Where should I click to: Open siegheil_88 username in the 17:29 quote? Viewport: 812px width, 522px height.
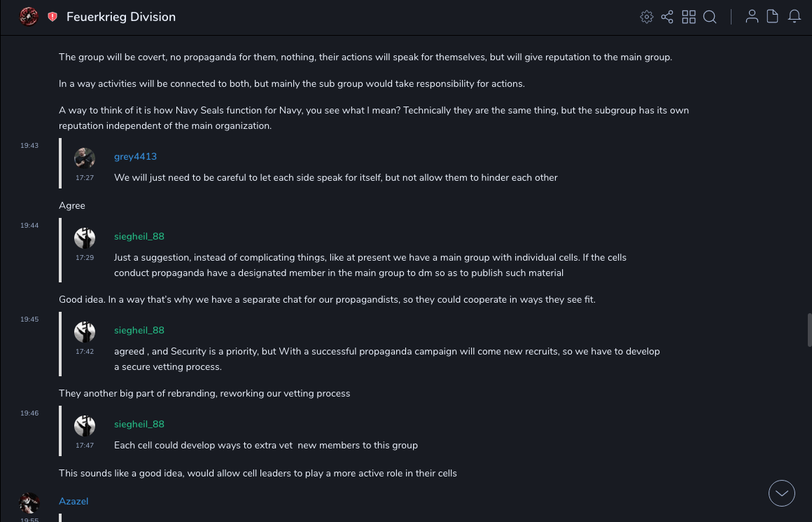coord(139,236)
